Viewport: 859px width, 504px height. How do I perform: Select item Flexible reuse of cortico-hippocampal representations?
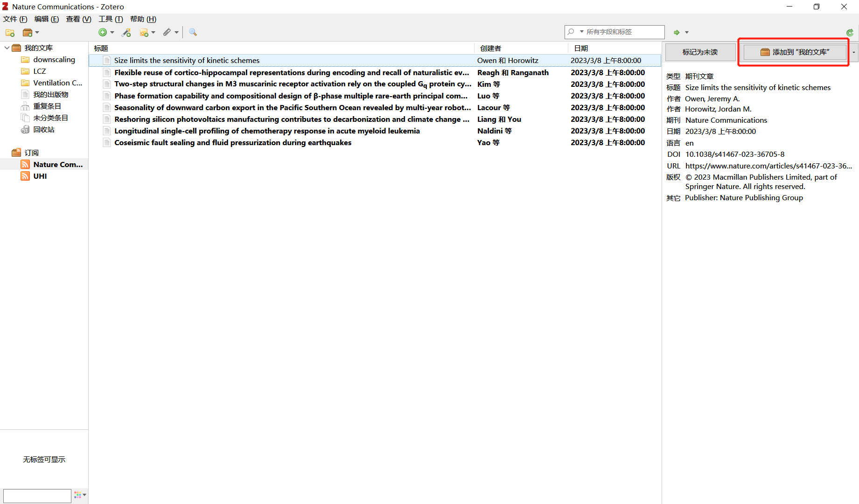click(375, 73)
